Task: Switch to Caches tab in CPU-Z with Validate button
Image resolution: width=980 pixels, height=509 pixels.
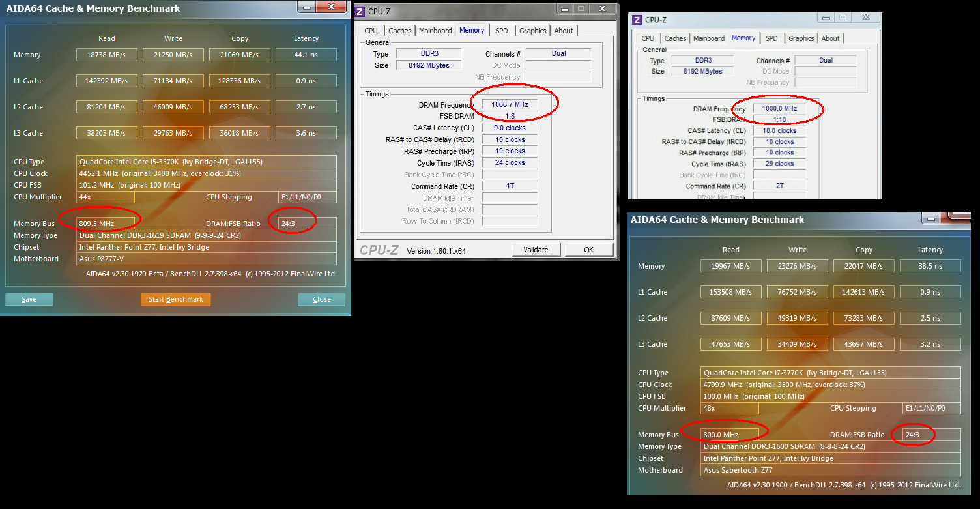Action: (x=400, y=31)
